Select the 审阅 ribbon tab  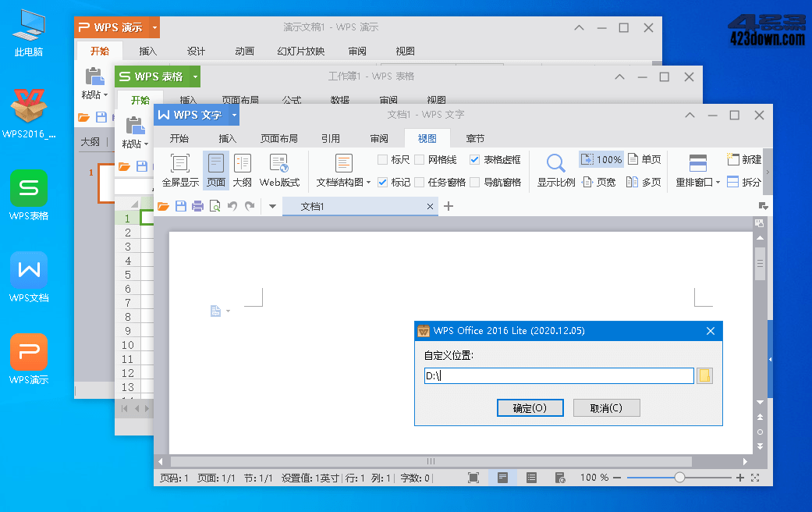point(379,137)
